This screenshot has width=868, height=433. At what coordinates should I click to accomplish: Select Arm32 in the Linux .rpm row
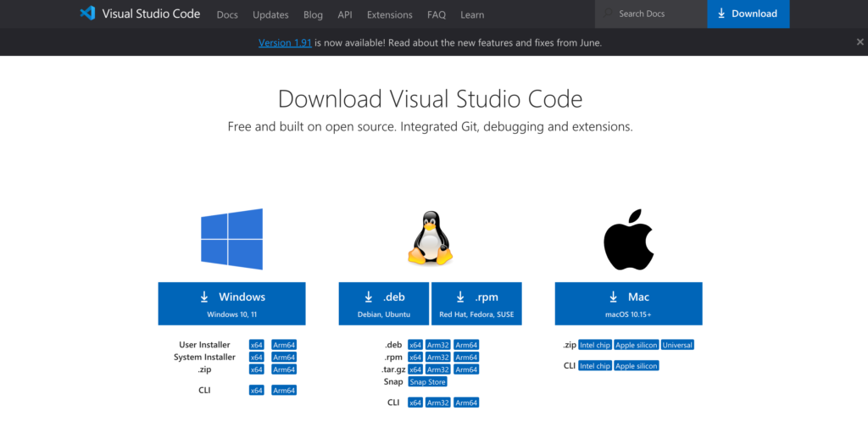(x=438, y=357)
